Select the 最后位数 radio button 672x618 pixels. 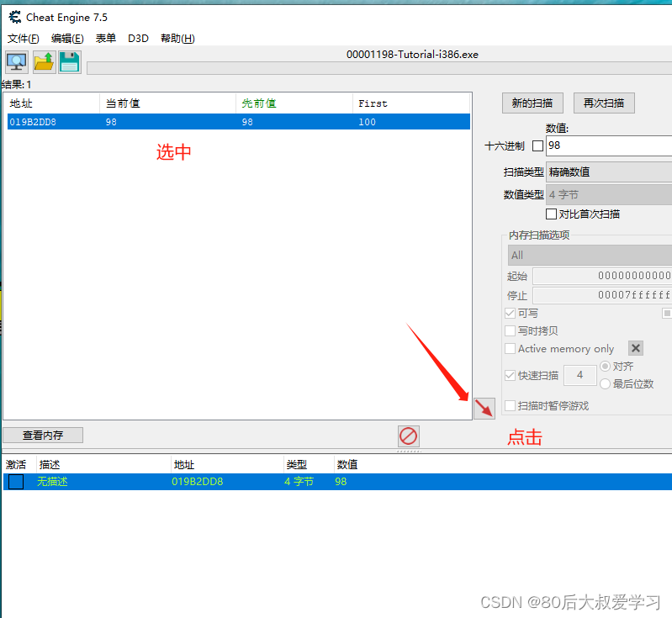coord(606,383)
